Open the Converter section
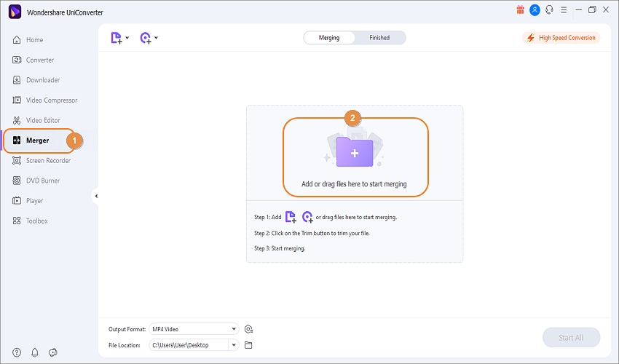 point(33,60)
